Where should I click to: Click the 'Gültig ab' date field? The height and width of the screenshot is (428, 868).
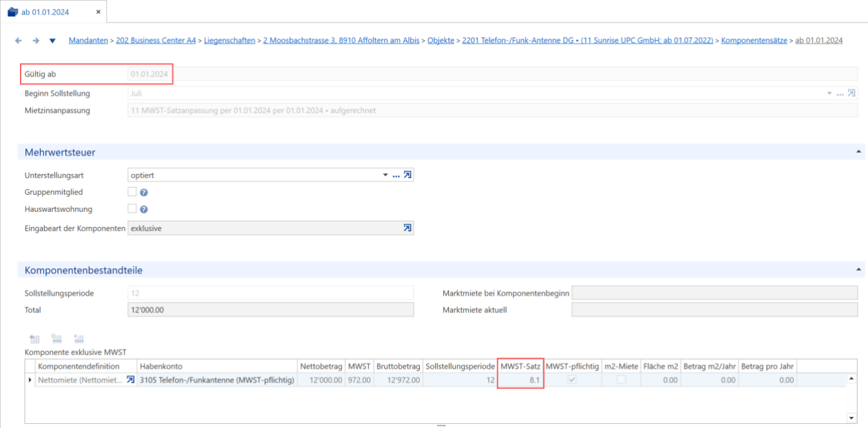click(x=493, y=74)
